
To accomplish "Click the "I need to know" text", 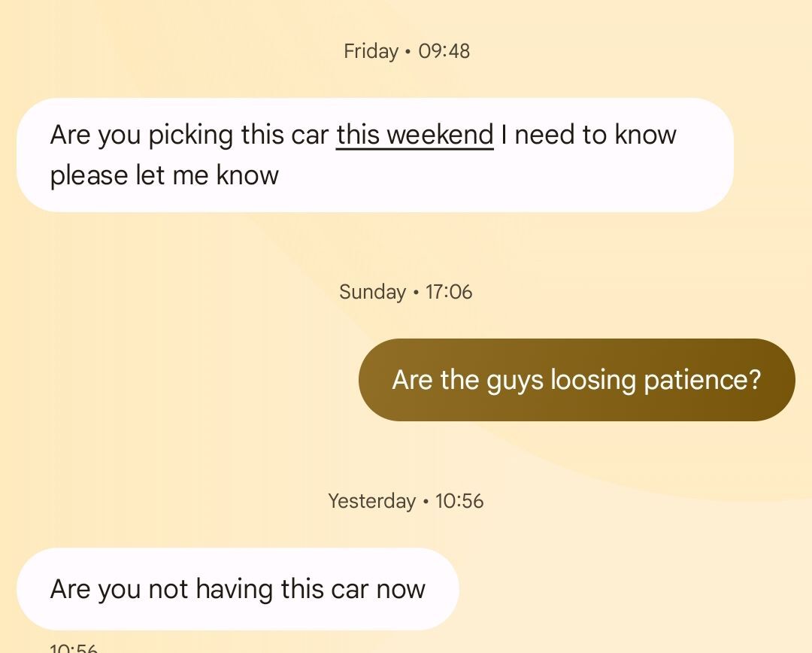I will 589,135.
